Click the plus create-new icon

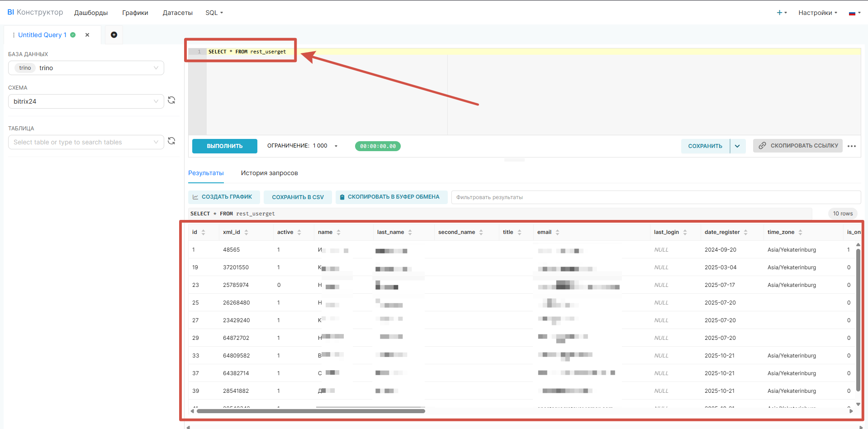point(781,13)
